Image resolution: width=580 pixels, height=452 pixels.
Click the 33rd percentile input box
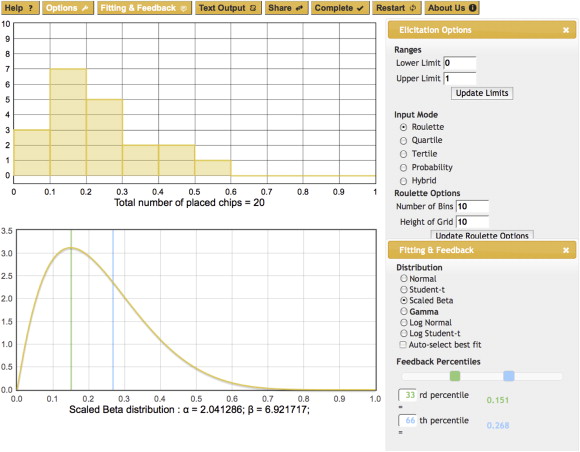pos(407,395)
